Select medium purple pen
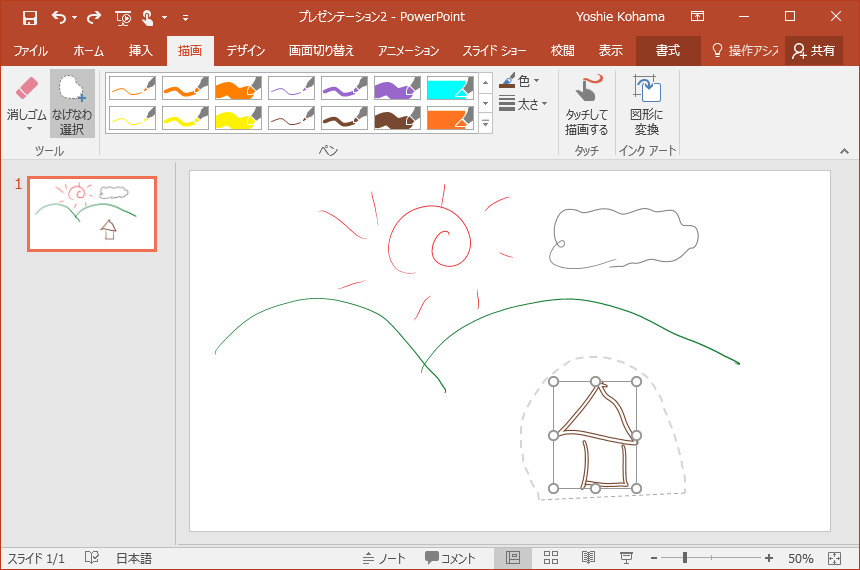 pyautogui.click(x=344, y=88)
